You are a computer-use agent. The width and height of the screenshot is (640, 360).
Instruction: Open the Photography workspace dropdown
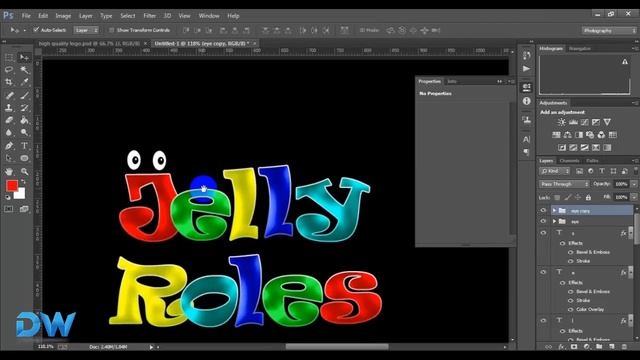click(x=609, y=31)
